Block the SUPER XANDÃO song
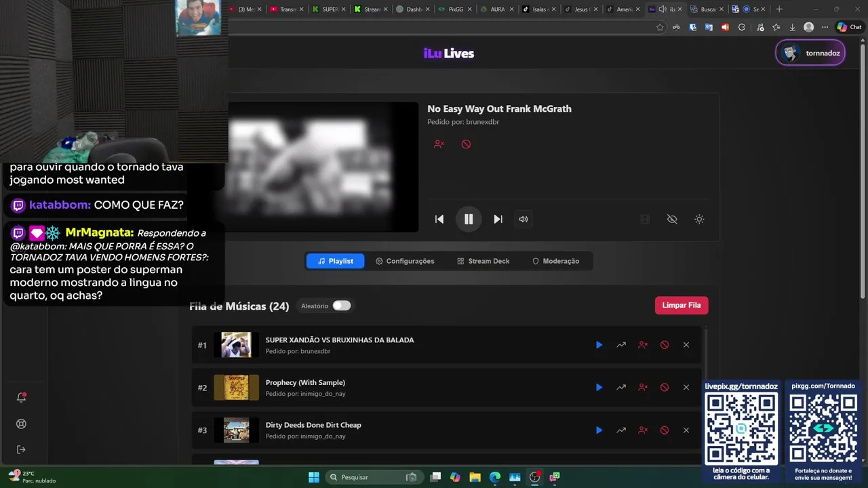 tap(665, 345)
